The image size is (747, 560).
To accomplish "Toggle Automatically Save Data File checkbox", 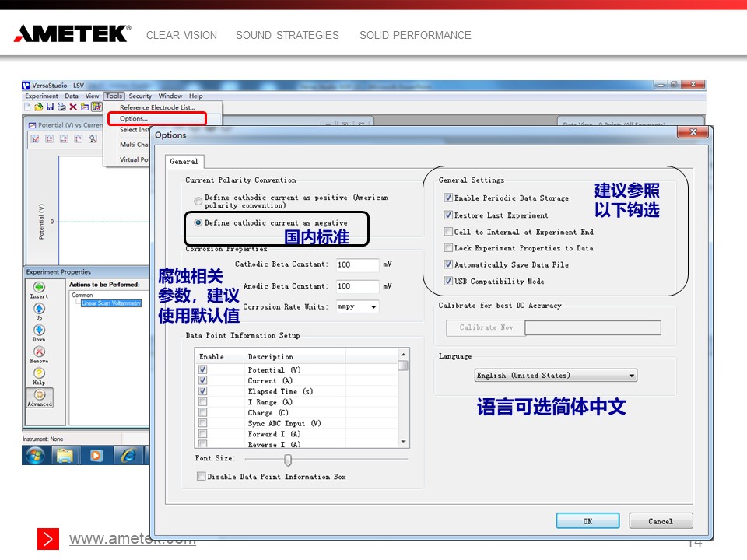I will click(448, 264).
